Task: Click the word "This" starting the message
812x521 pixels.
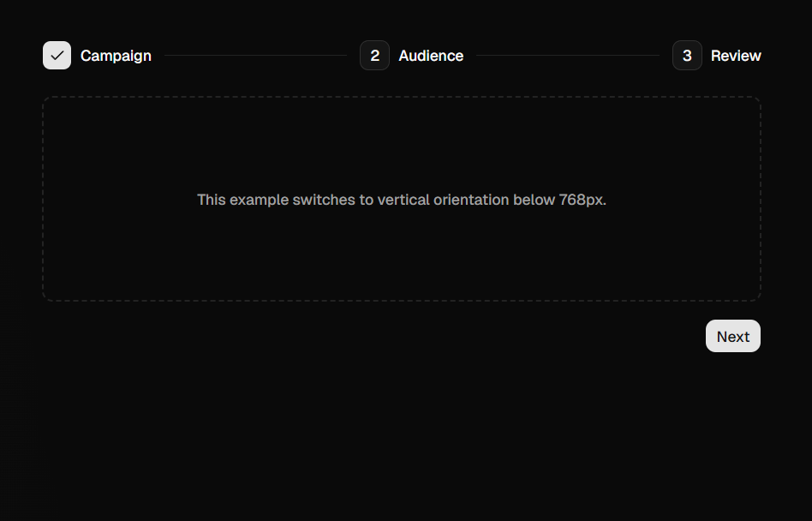Action: tap(212, 200)
